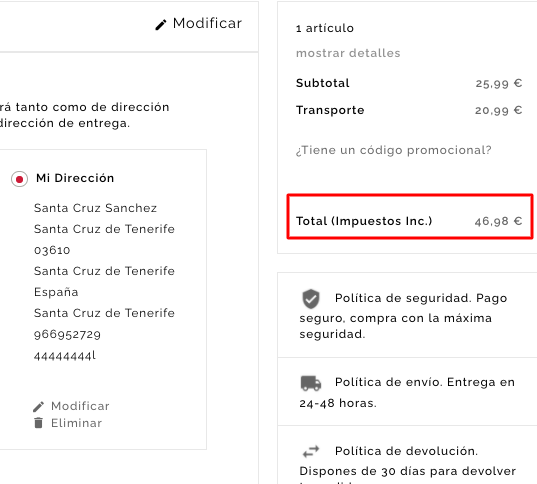Expand mostrar detalles of the cart

[x=348, y=53]
